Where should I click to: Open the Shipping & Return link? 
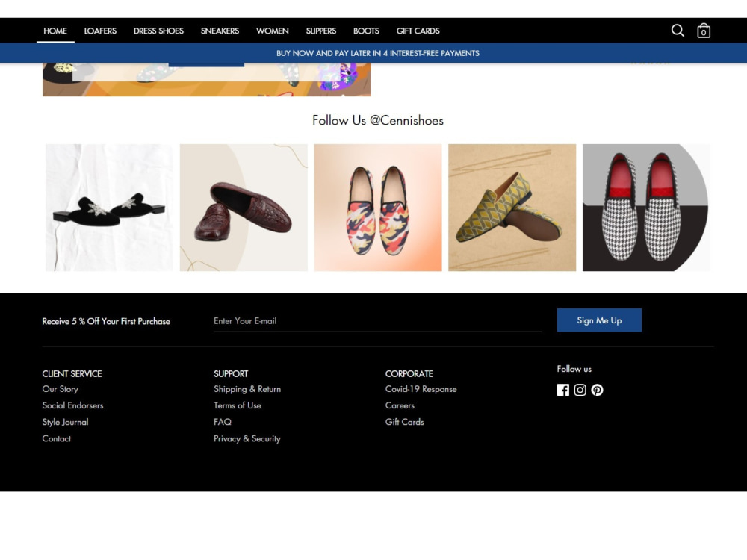click(247, 389)
